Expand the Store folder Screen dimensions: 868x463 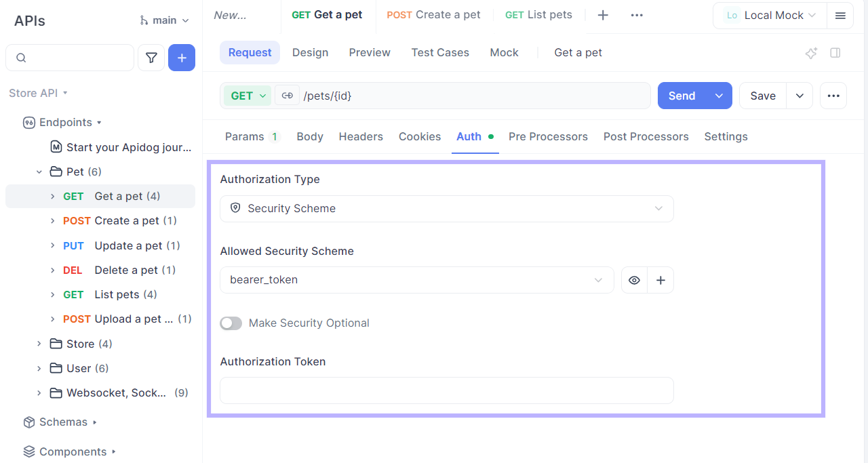click(39, 344)
